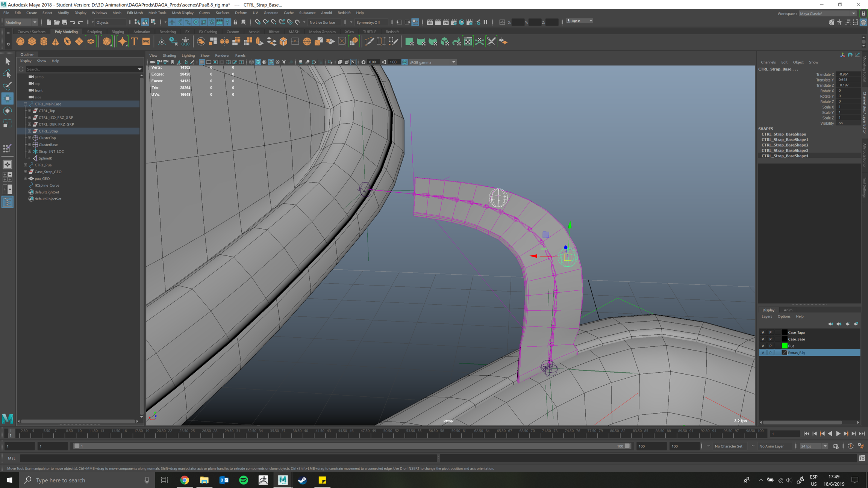Click the Pua layer green color swatch

pyautogui.click(x=785, y=346)
